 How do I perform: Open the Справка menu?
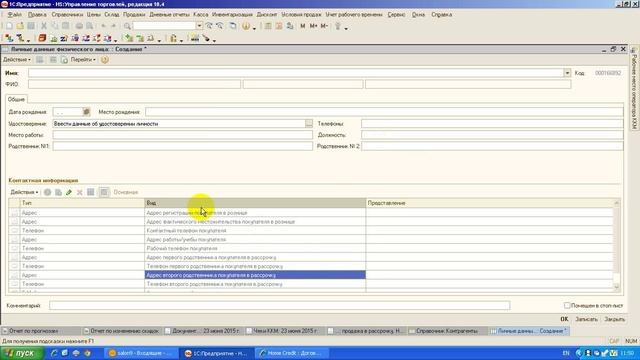tap(441, 14)
